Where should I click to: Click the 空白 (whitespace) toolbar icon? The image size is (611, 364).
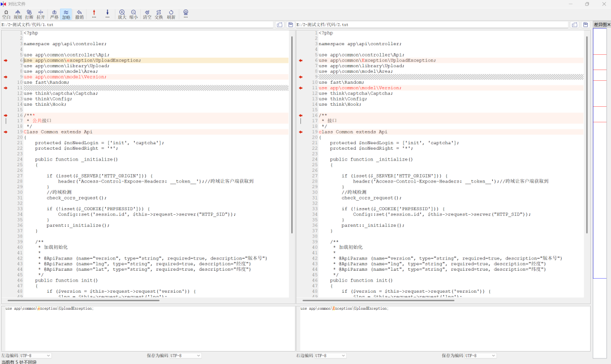click(6, 14)
